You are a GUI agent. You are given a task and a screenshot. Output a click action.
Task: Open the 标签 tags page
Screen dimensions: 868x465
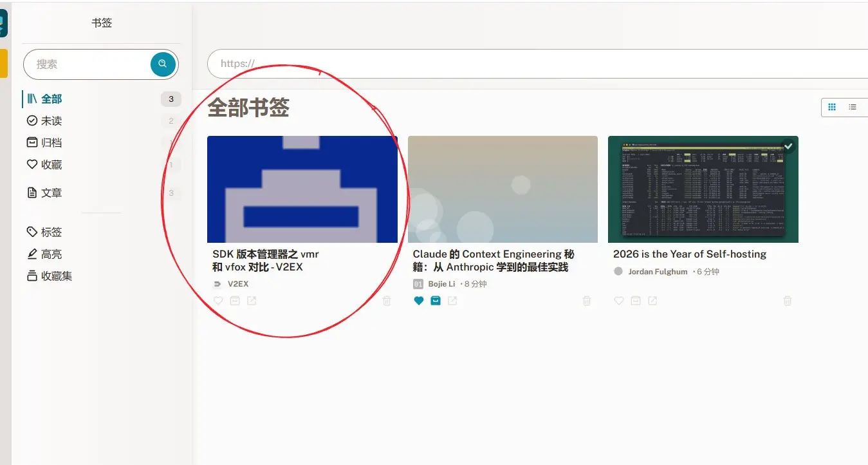point(51,232)
